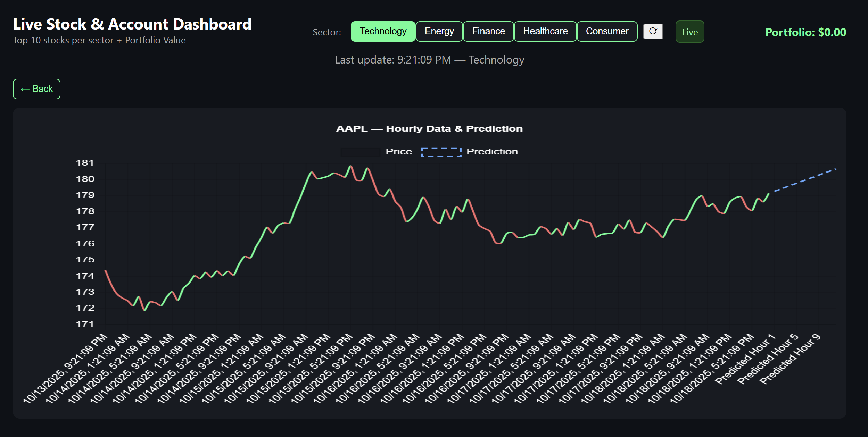Open the Healthcare sector tab
The image size is (868, 437).
545,32
